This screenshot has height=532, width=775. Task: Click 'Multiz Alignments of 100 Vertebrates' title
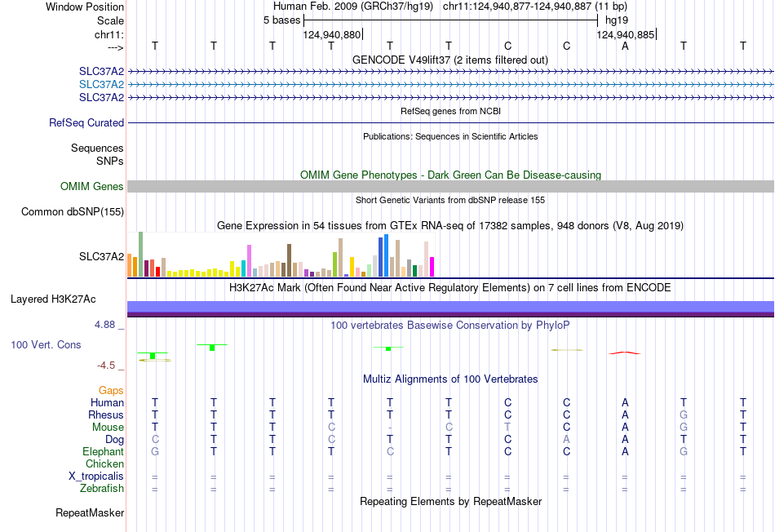coord(450,379)
